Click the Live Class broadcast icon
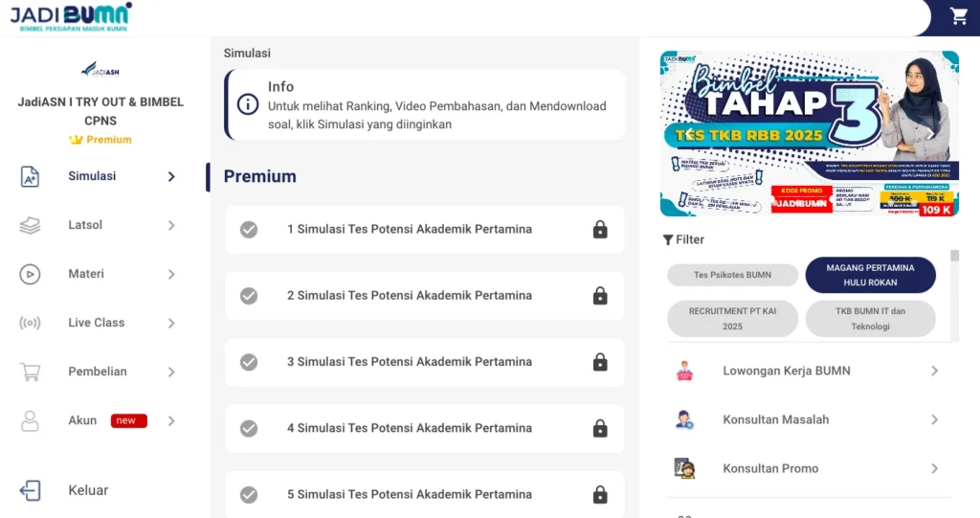This screenshot has width=980, height=518. coord(30,323)
